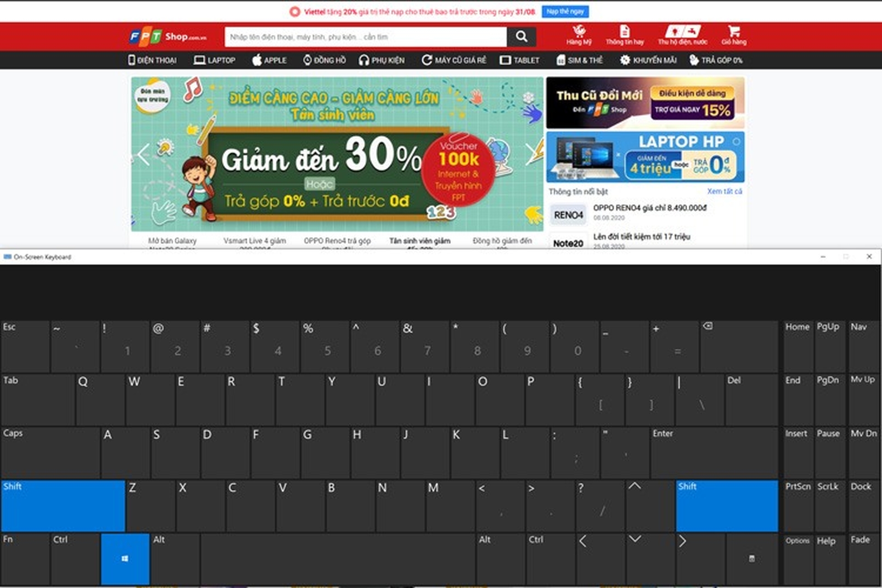Toggle the Caps lock key

click(x=51, y=452)
